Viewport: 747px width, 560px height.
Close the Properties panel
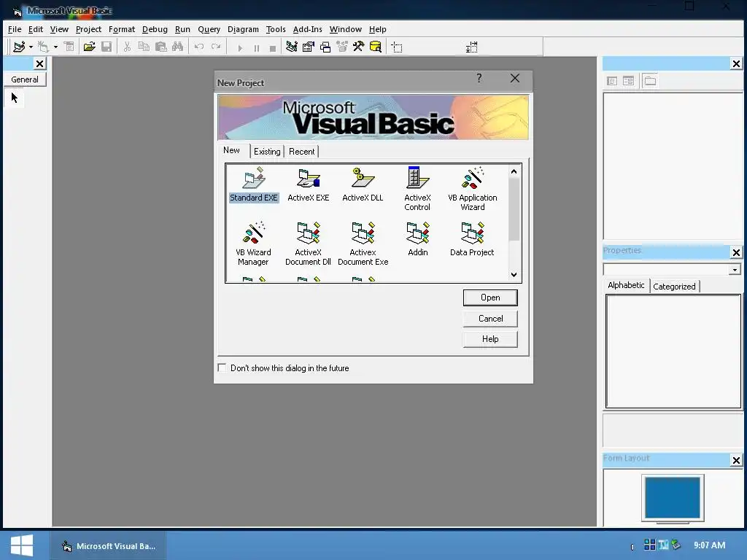tap(736, 252)
